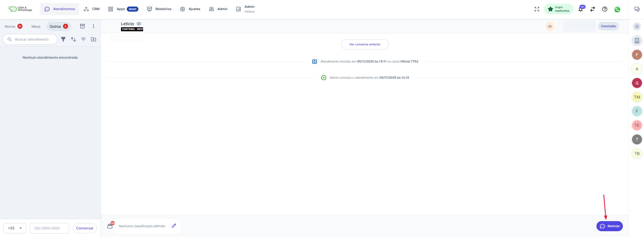Open the Relatórios menu
Image resolution: width=644 pixels, height=237 pixels.
[159, 9]
